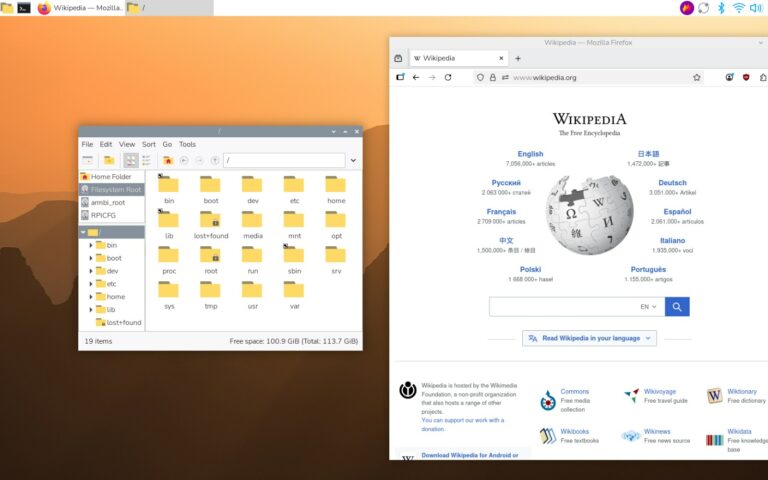Image resolution: width=768 pixels, height=480 pixels.
Task: Expand the lib folder in tree
Action: [x=91, y=310]
